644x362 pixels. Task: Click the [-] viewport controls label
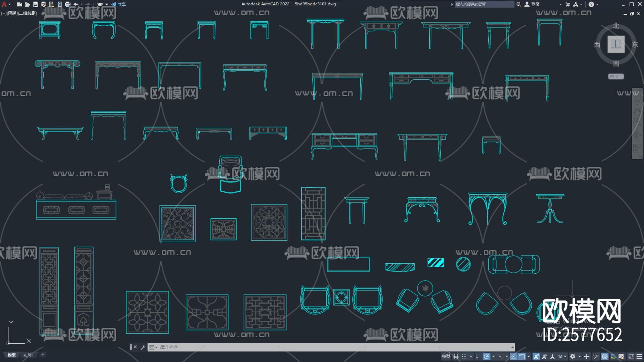coord(4,13)
